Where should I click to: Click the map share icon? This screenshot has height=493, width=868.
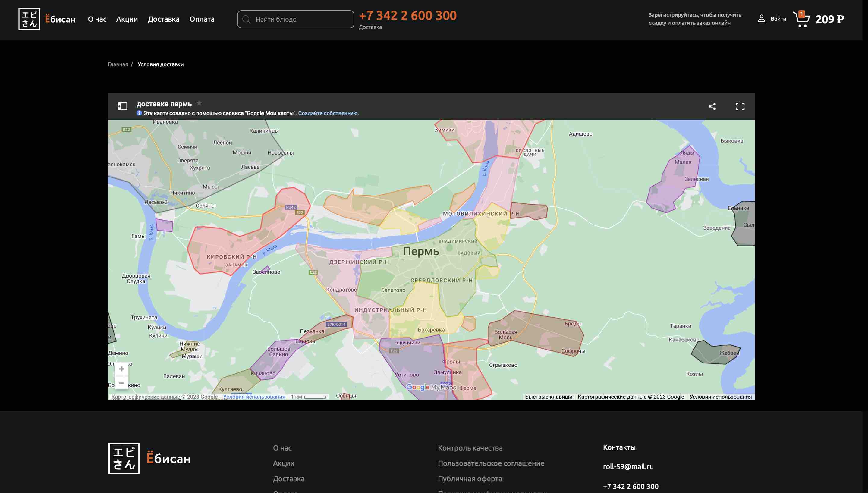point(712,106)
